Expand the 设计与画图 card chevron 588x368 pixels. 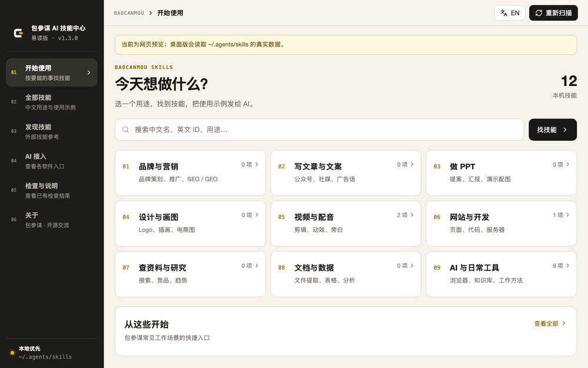coord(257,215)
